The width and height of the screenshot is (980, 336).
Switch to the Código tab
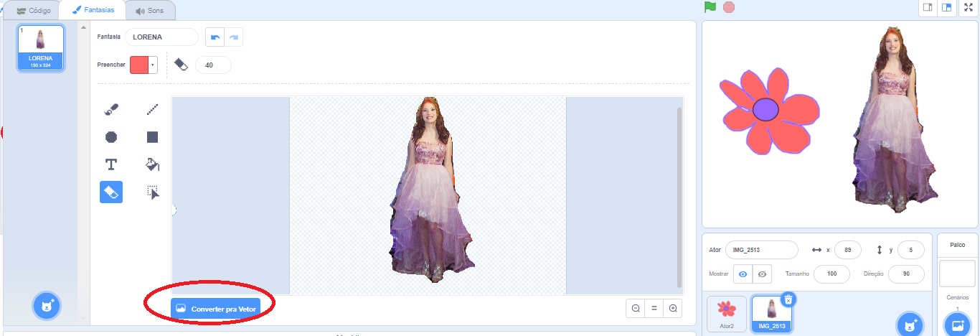pos(33,11)
